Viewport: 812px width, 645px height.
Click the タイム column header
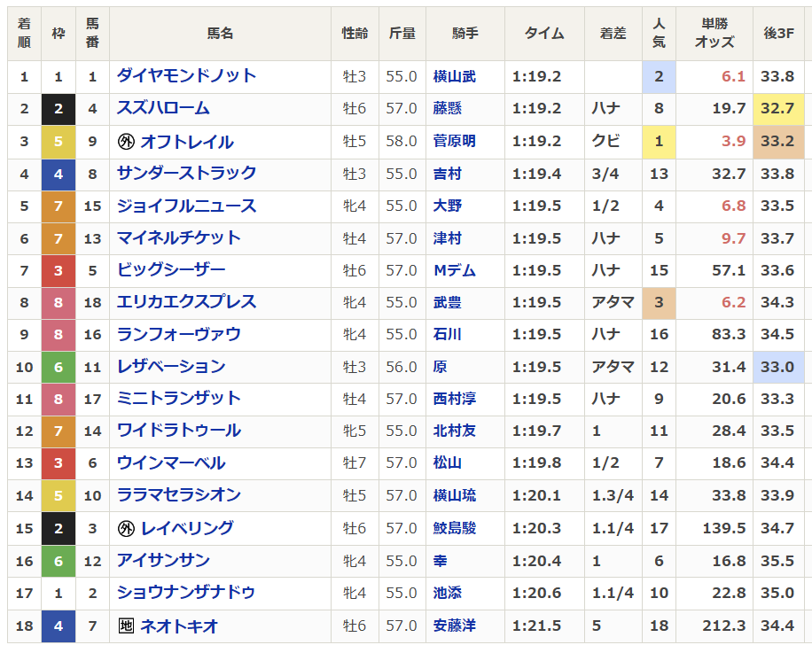[544, 33]
